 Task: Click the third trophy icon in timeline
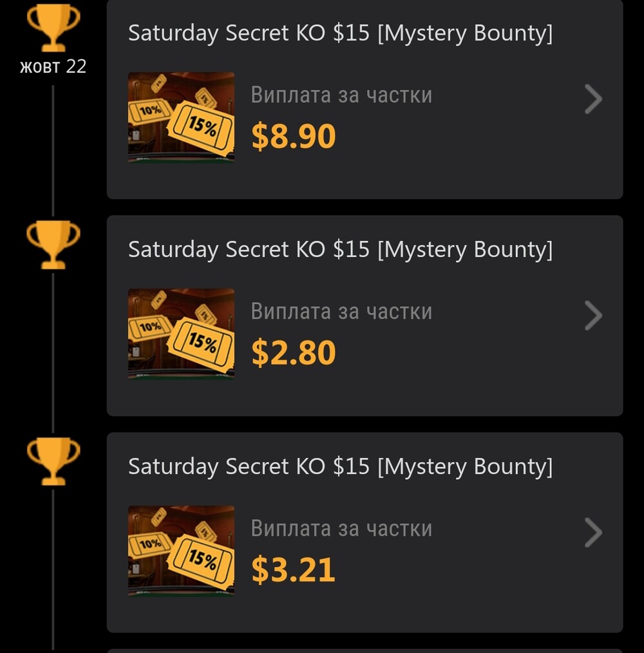tap(53, 462)
